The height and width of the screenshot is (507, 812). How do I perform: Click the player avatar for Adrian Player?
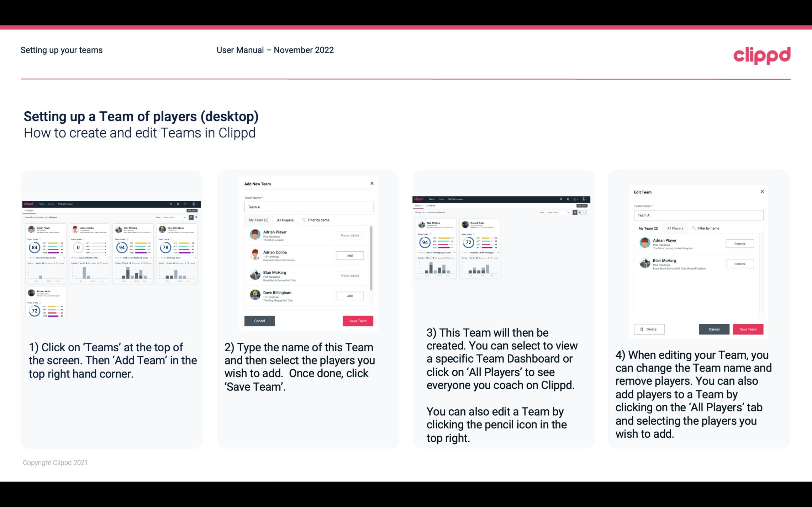255,235
